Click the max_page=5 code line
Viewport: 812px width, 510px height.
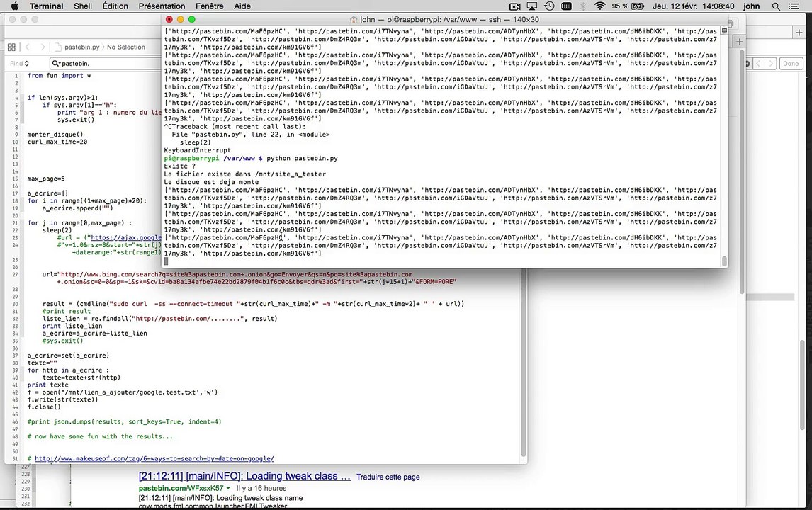[x=46, y=178]
